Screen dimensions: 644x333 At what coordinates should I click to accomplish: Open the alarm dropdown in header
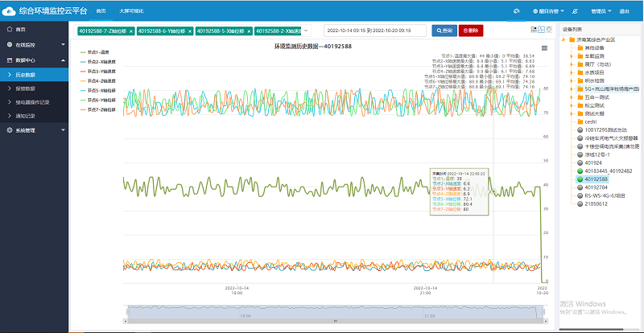click(548, 11)
